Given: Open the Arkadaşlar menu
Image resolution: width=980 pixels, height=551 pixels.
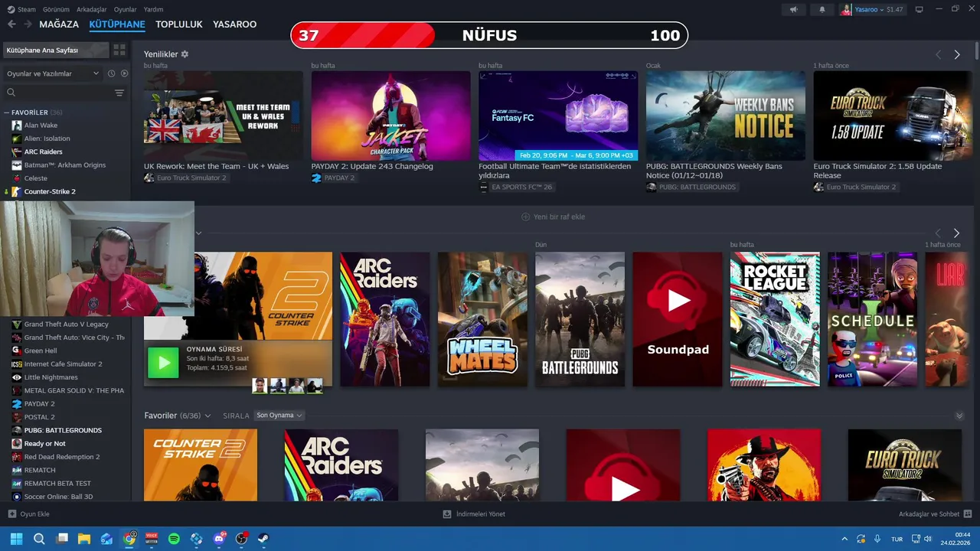Looking at the screenshot, I should tap(92, 9).
